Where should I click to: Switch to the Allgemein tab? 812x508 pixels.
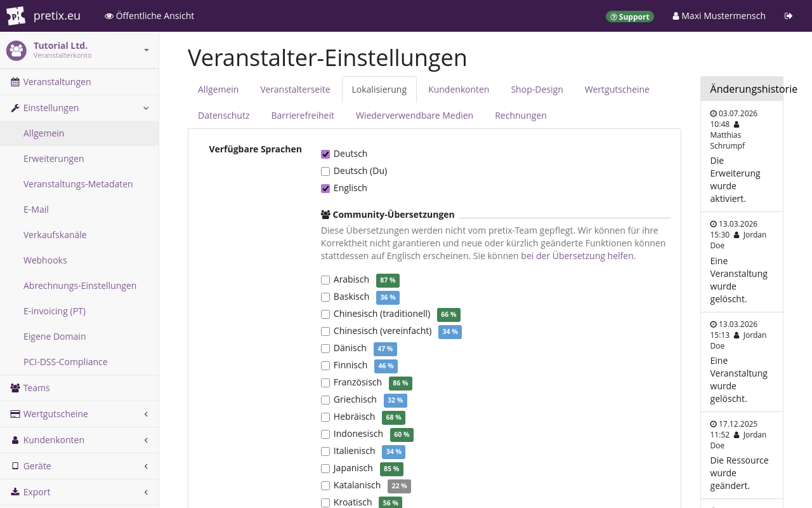point(218,90)
